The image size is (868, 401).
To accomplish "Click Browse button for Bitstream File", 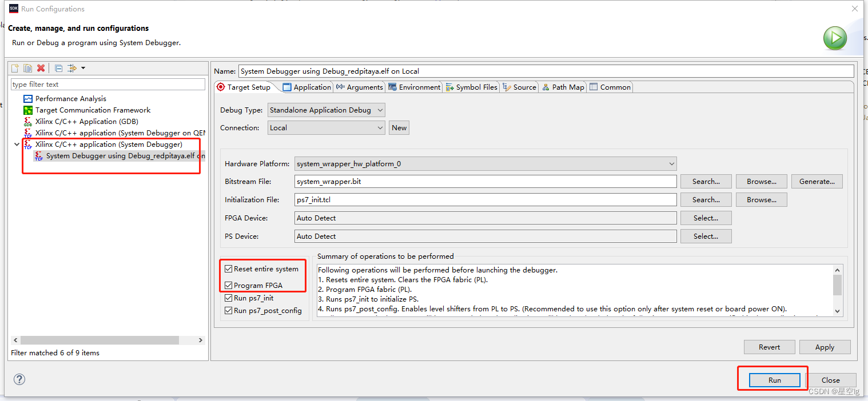I will point(762,181).
